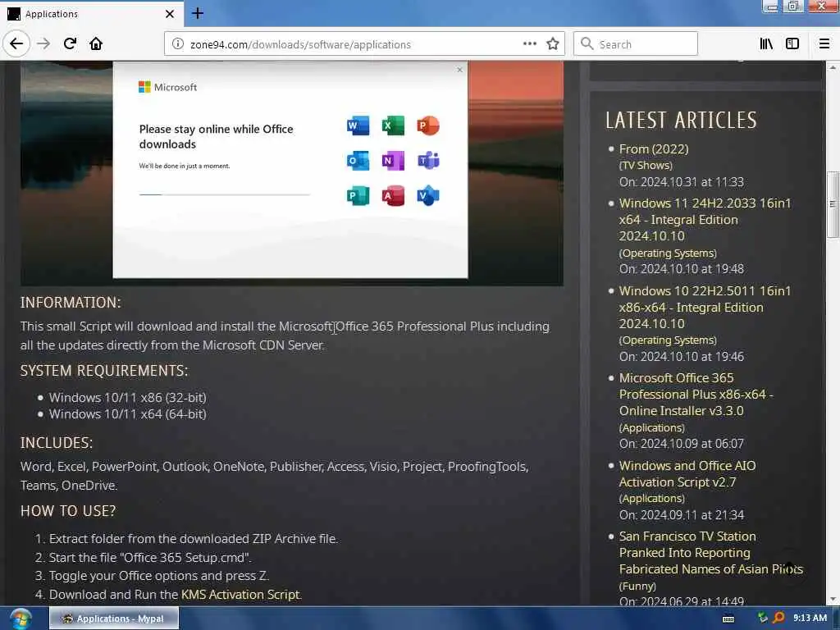This screenshot has height=630, width=840.
Task: Click the Access icon in Office image
Action: click(393, 195)
